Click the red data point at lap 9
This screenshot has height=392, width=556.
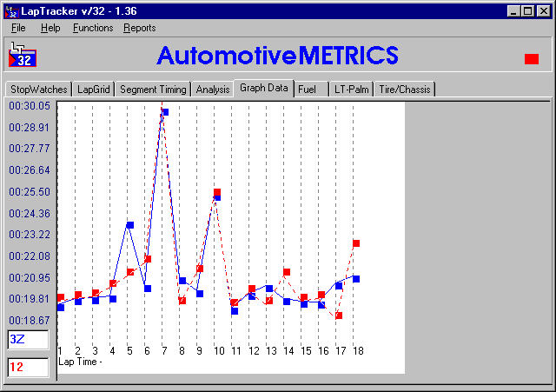pos(200,269)
